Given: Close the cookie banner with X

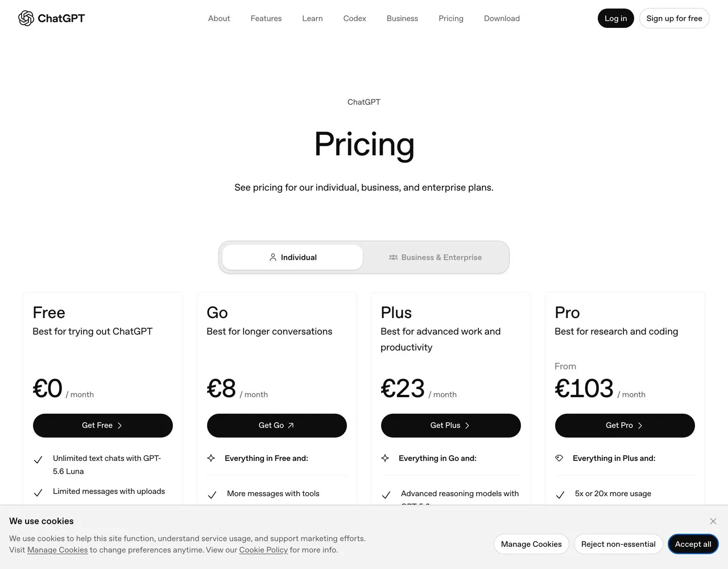Looking at the screenshot, I should [713, 521].
